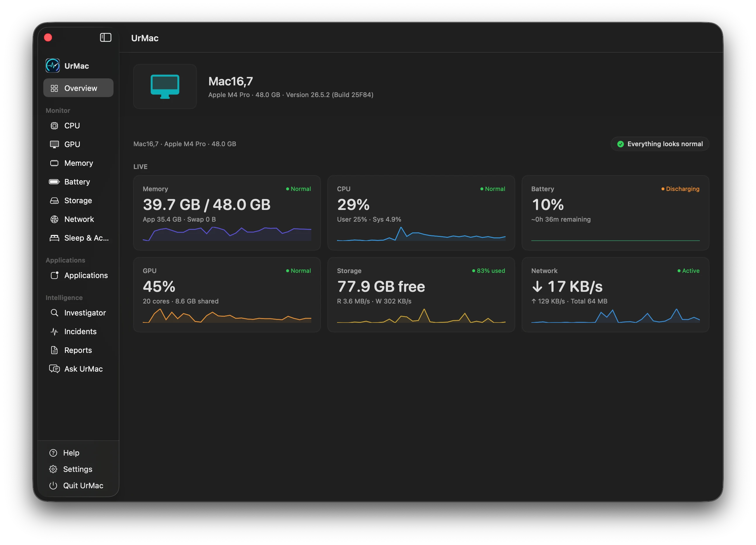Open the Network 17 KB/s card
Image resolution: width=756 pixels, height=545 pixels.
point(615,294)
